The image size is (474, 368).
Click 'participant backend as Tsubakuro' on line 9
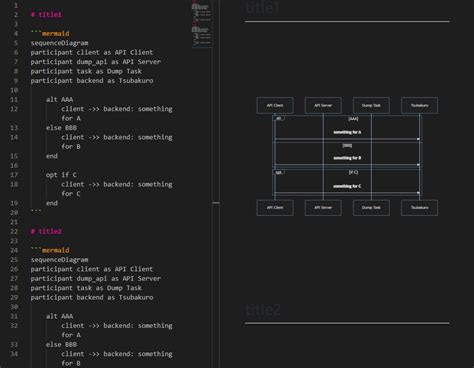tap(92, 81)
